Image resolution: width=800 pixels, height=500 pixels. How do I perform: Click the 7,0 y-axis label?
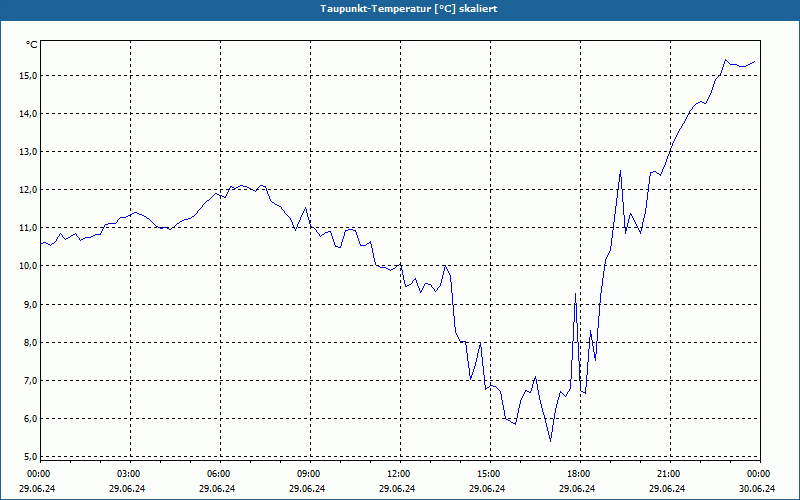(30, 380)
